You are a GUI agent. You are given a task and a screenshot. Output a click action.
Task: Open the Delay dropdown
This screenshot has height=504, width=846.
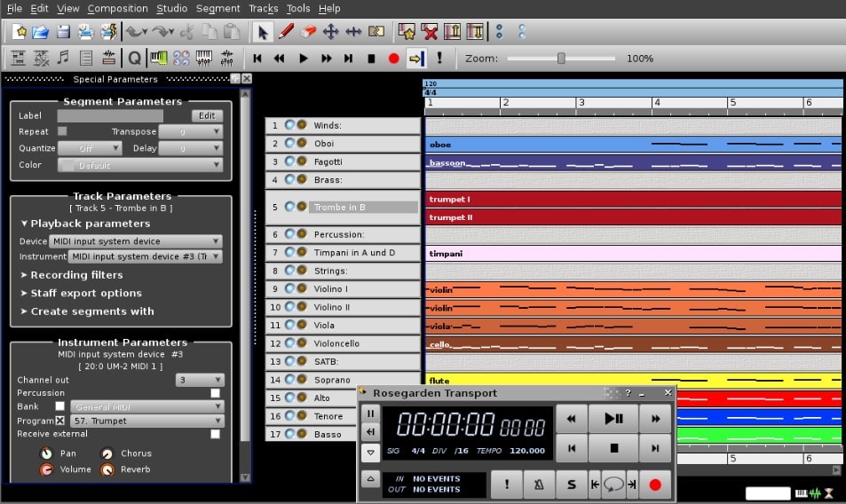pos(191,148)
